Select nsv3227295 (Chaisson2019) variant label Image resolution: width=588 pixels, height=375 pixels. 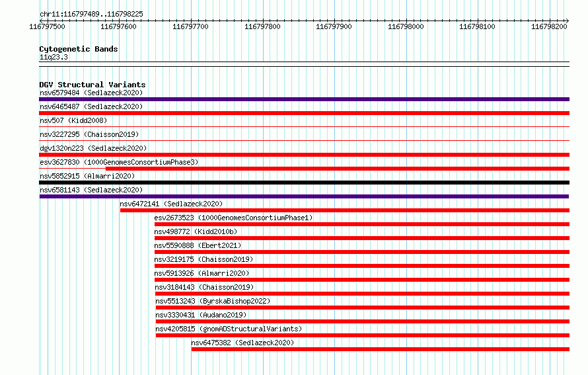pyautogui.click(x=89, y=134)
